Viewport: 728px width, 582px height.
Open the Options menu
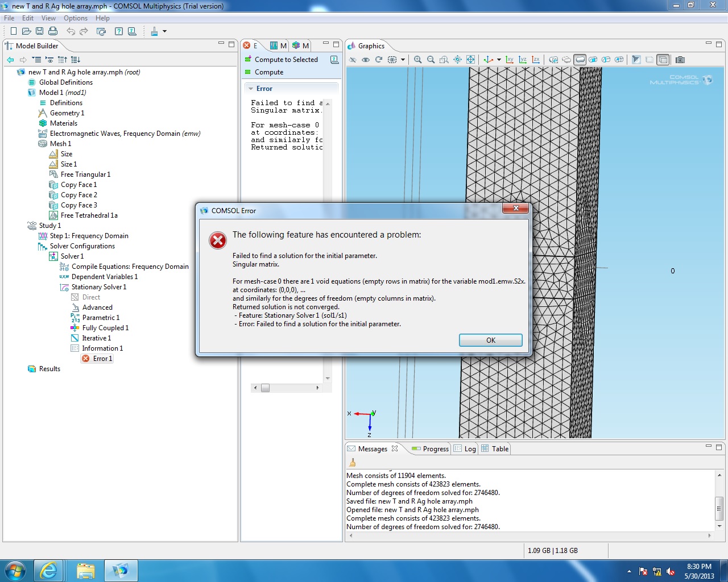[76, 18]
